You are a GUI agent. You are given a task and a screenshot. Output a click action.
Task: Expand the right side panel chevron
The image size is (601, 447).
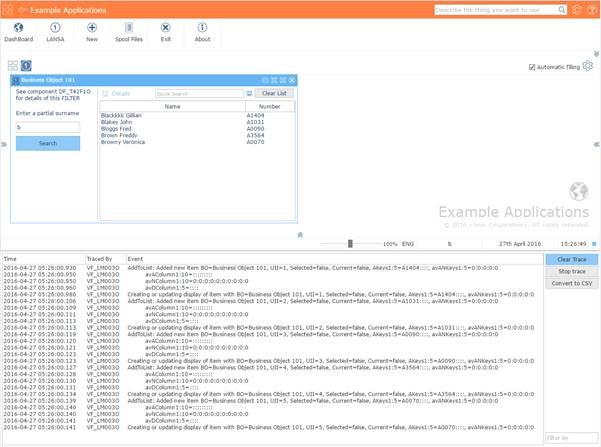pyautogui.click(x=596, y=145)
